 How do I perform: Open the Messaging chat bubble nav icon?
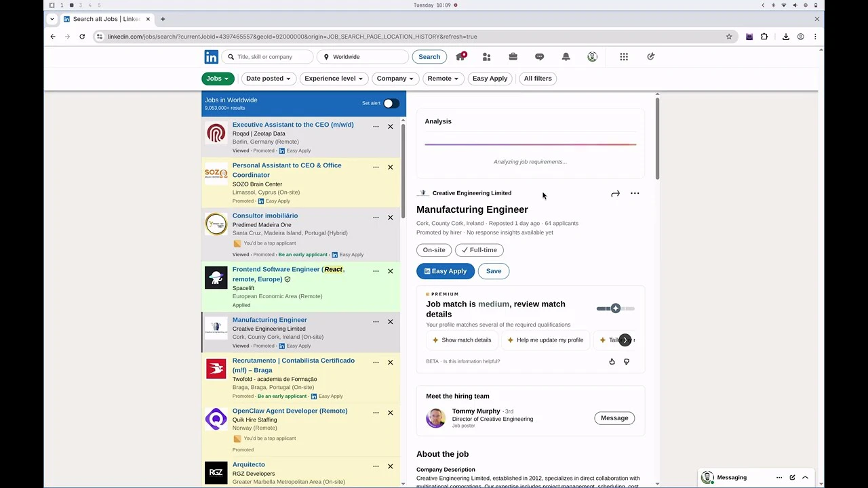tap(540, 57)
